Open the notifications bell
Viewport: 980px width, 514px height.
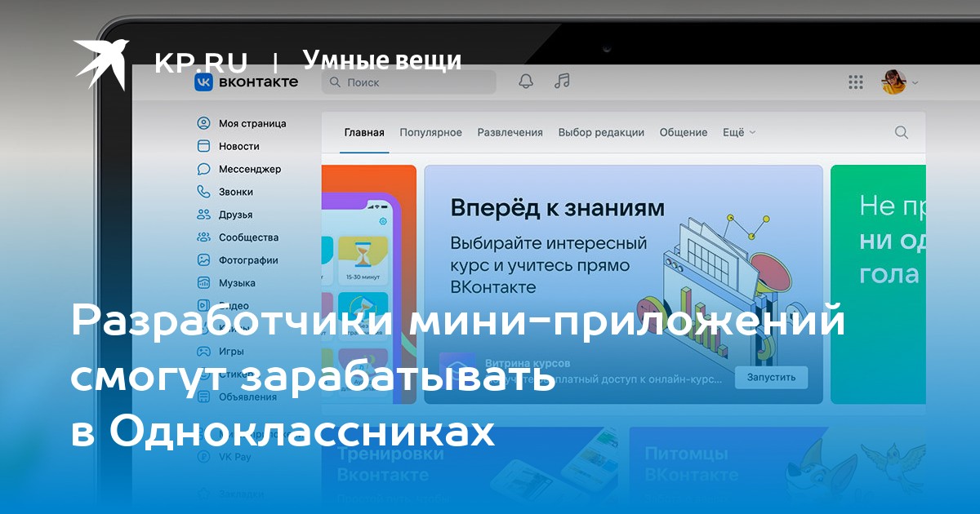tap(526, 82)
